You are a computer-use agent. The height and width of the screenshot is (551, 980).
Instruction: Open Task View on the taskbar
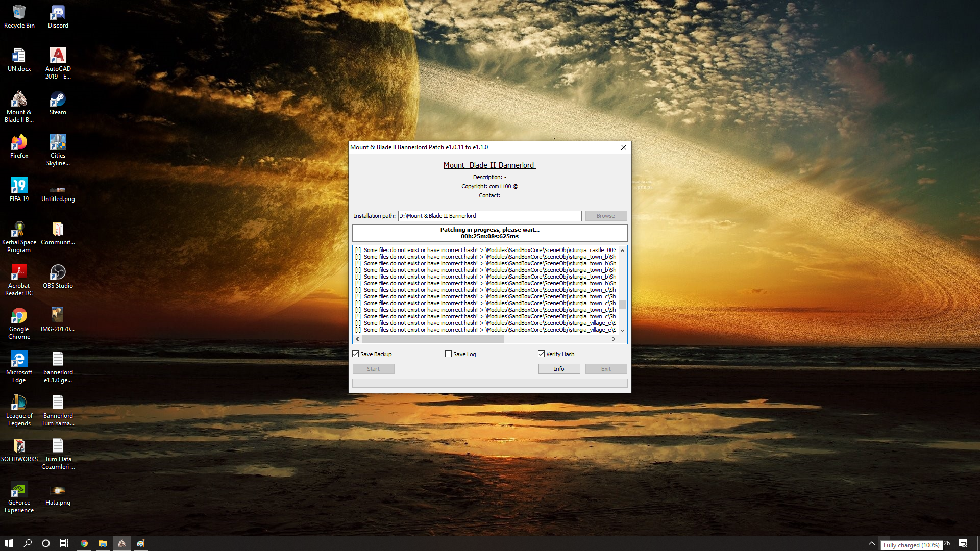point(64,543)
